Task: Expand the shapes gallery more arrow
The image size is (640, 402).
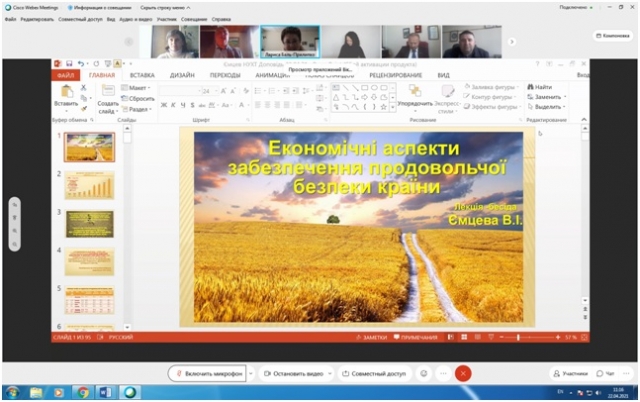Action: [393, 107]
